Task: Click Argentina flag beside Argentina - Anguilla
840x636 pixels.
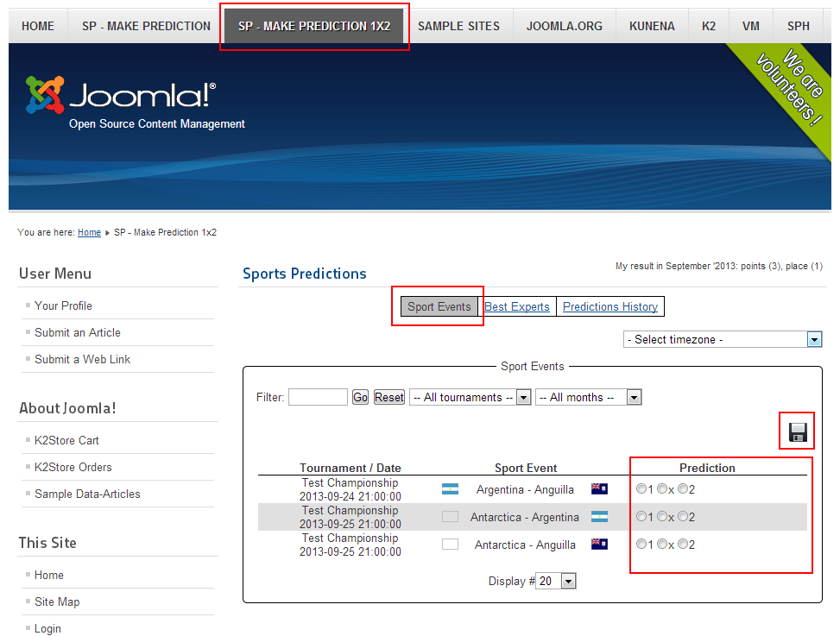Action: click(x=450, y=488)
